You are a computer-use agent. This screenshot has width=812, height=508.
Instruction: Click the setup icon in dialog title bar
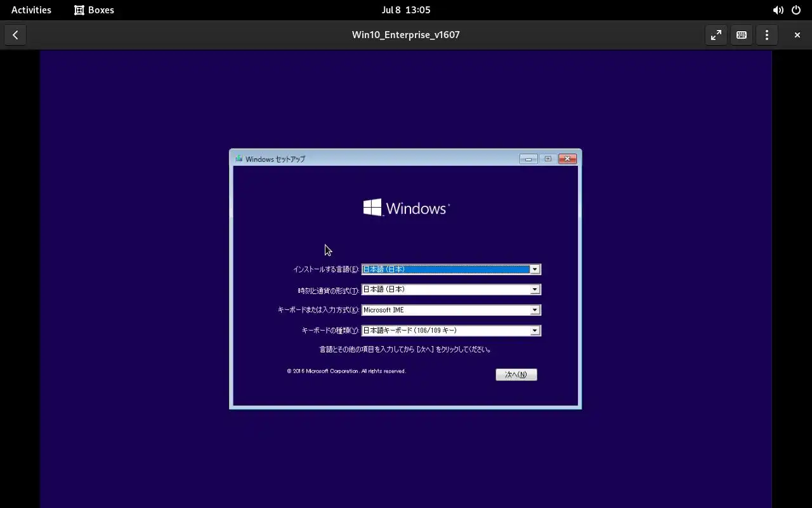click(x=239, y=159)
